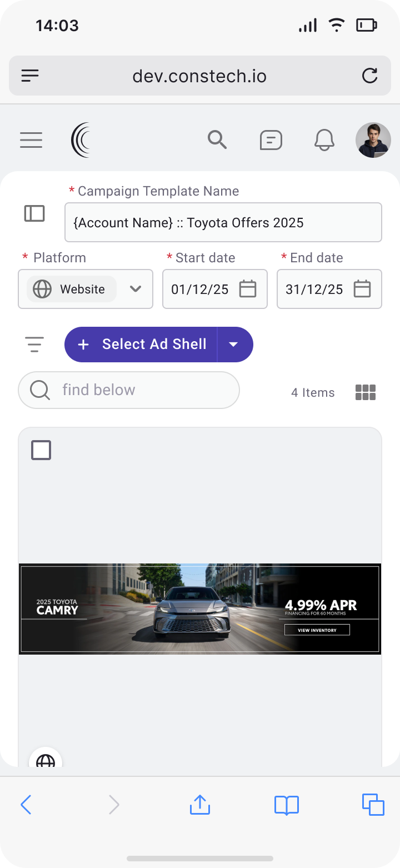The image size is (400, 868).
Task: Tap the browser Share button
Action: tap(199, 804)
